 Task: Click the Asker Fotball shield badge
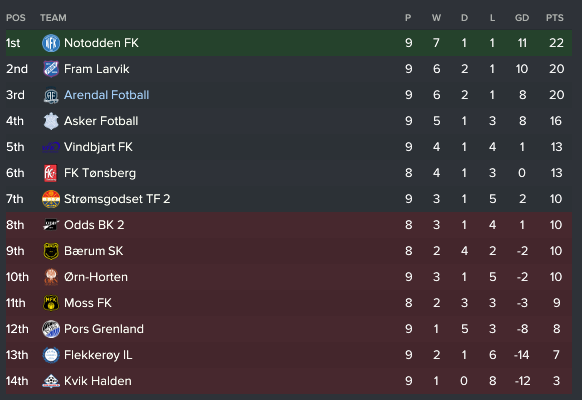(x=51, y=121)
